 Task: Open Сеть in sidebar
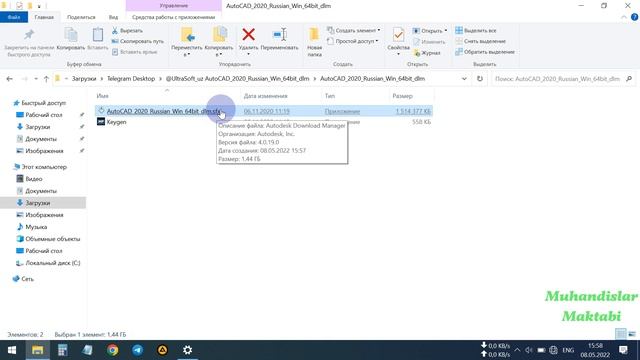pos(27,279)
